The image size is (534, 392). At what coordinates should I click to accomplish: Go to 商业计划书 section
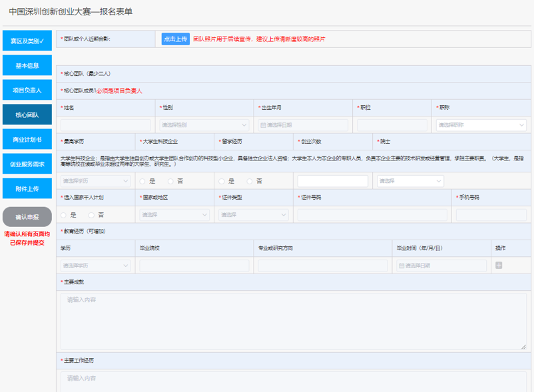coord(27,140)
